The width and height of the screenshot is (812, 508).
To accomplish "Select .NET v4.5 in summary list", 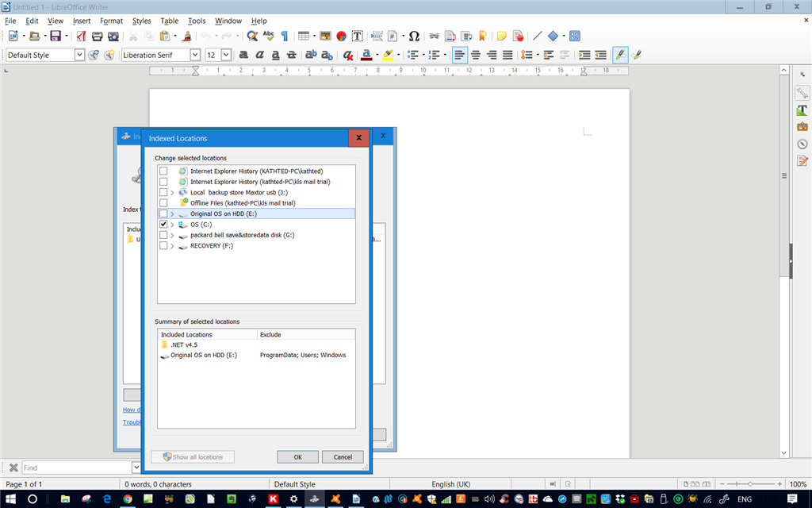I will pyautogui.click(x=184, y=344).
